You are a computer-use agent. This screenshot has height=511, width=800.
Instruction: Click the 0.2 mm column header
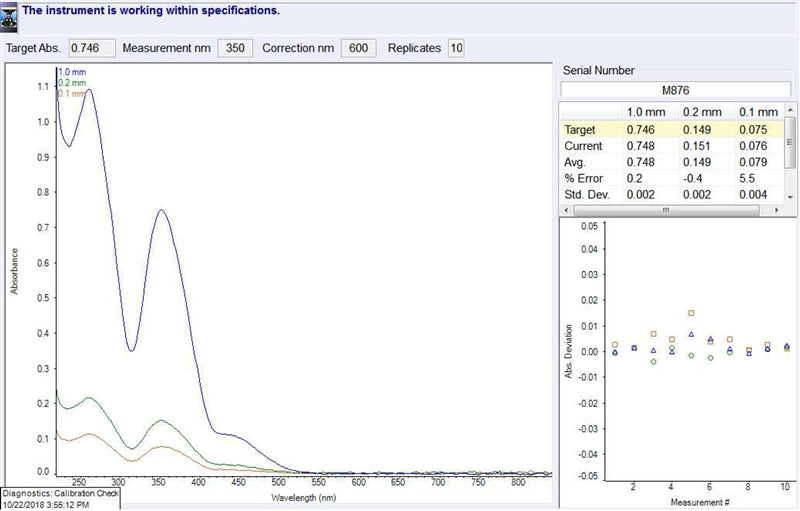(702, 112)
